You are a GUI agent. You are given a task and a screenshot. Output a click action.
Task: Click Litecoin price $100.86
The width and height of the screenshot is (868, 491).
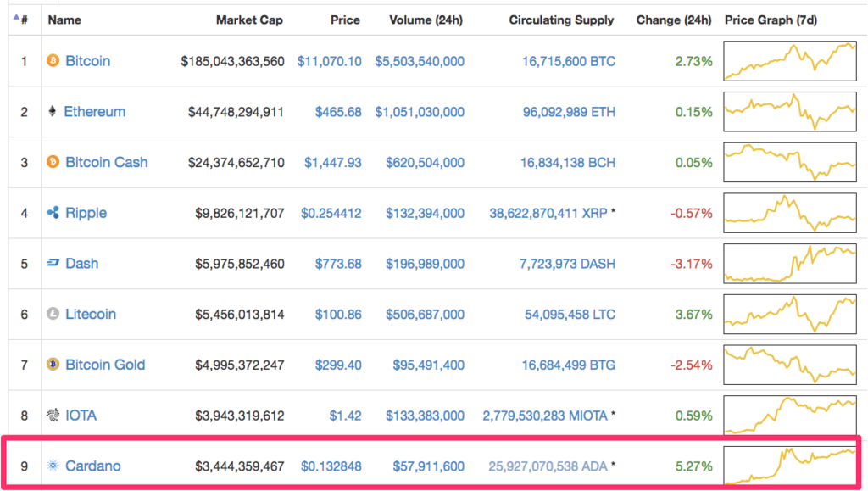pos(338,315)
